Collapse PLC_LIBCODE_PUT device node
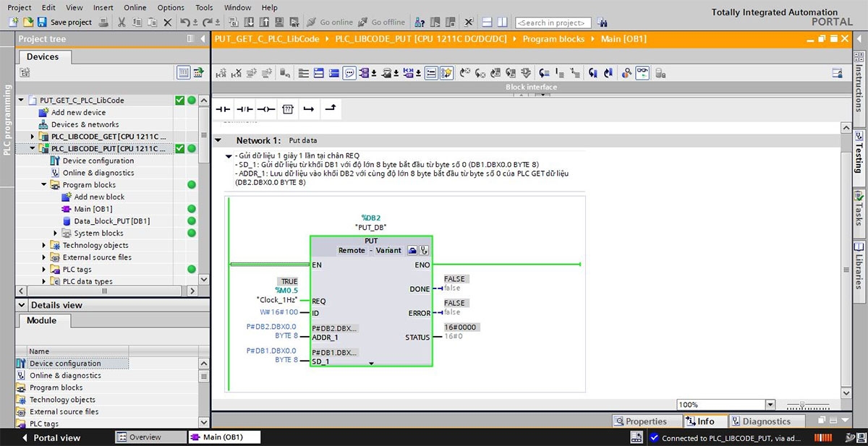This screenshot has width=868, height=446. point(33,149)
